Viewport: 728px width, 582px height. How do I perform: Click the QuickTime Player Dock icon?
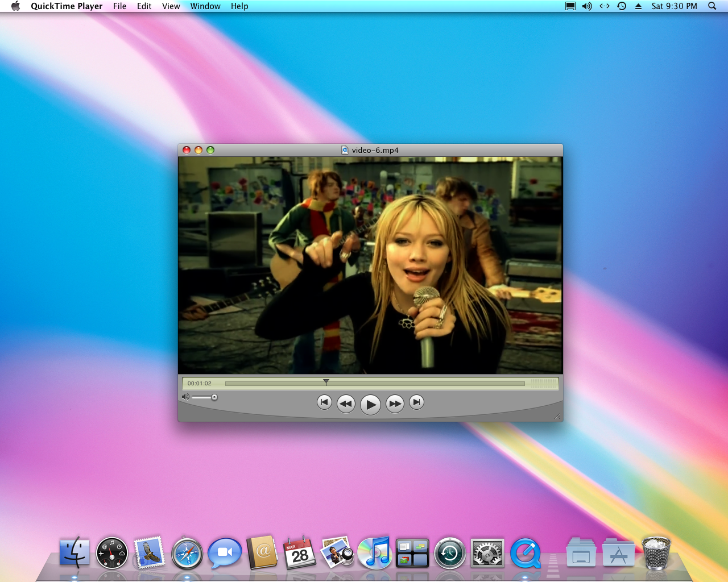[526, 553]
